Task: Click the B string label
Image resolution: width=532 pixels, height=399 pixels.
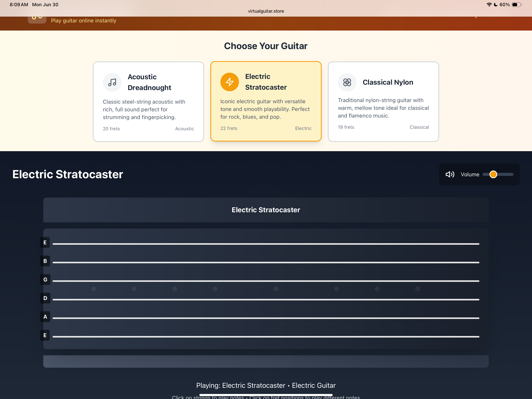Action: click(45, 261)
